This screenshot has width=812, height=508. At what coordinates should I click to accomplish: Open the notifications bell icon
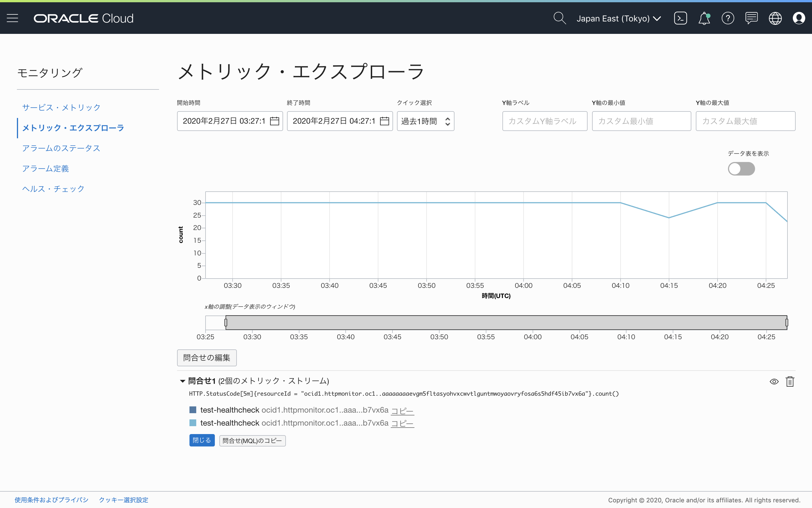pos(704,18)
